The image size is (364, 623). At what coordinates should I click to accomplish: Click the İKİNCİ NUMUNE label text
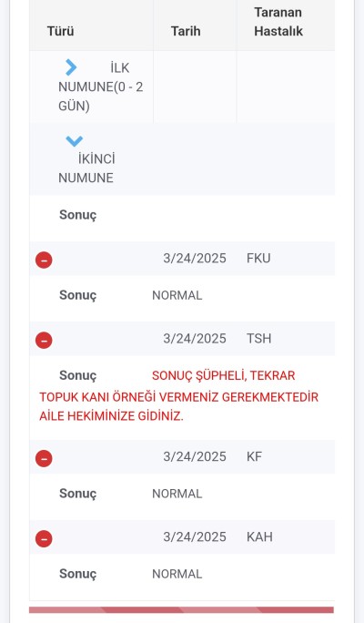(86, 169)
